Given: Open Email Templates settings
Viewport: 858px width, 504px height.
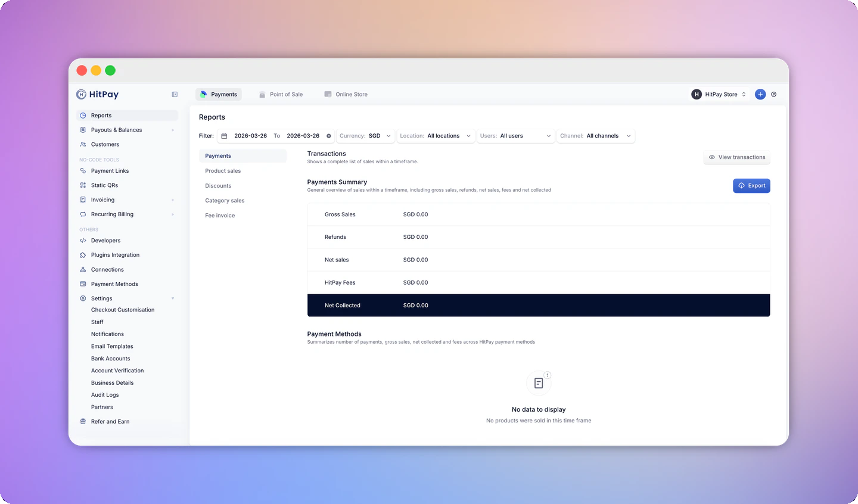Looking at the screenshot, I should 112,346.
